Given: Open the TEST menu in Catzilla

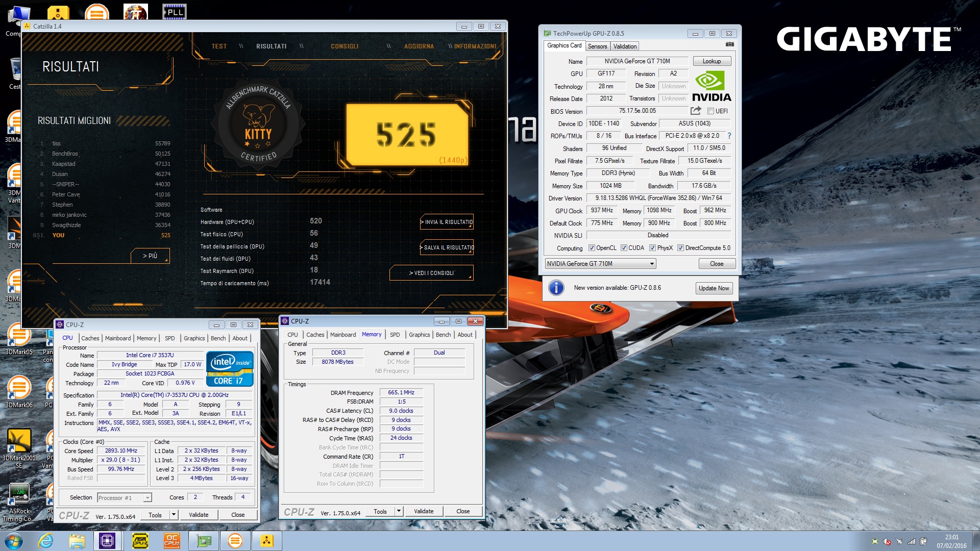Looking at the screenshot, I should click(x=219, y=46).
